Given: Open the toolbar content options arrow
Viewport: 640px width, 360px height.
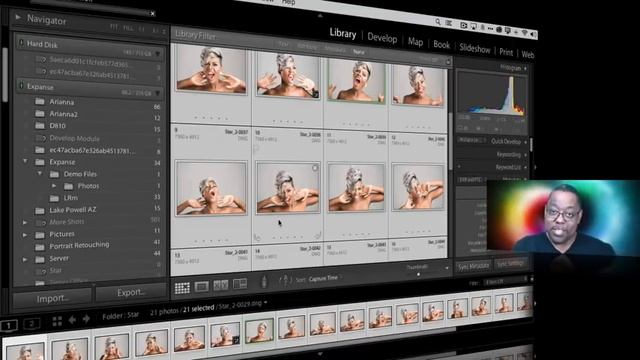Looking at the screenshot, I should click(447, 268).
